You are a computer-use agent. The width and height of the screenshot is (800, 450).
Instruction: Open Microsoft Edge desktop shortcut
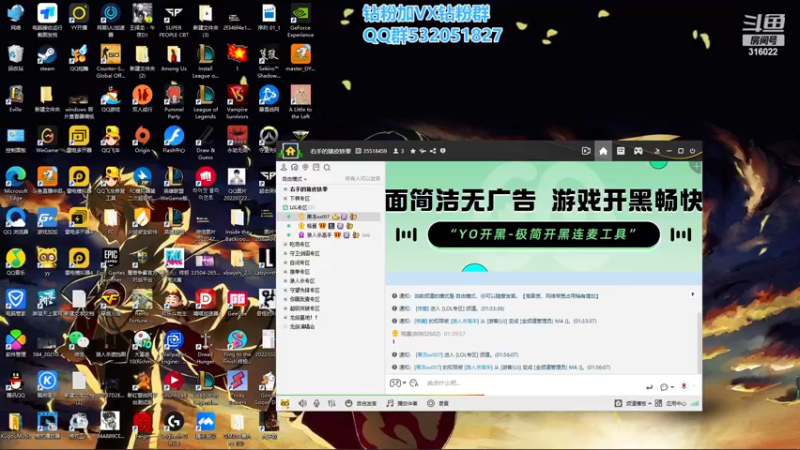[x=16, y=184]
